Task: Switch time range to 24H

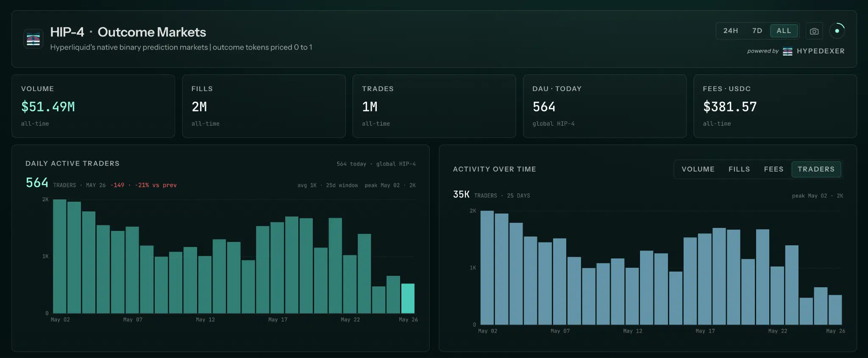Action: click(x=731, y=31)
